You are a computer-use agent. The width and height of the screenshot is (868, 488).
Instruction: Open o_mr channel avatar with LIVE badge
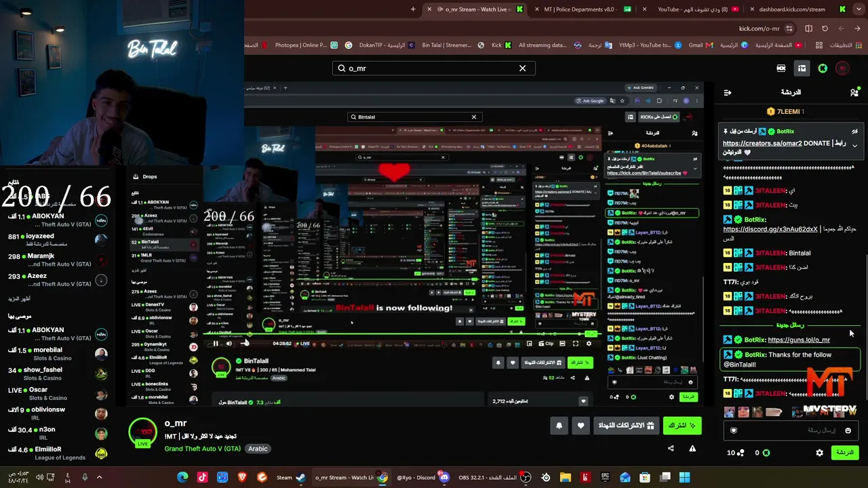(142, 432)
